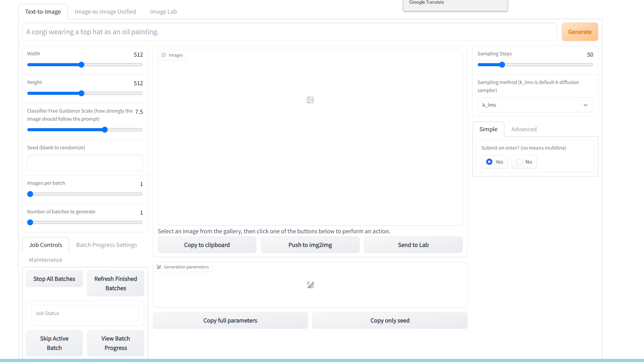Select Yes for Submit on enter

(x=489, y=162)
